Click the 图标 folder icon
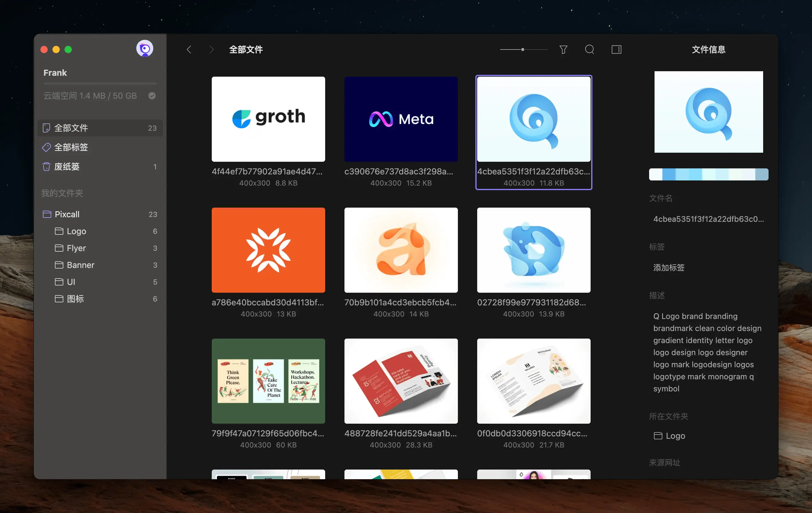This screenshot has width=812, height=513. tap(59, 298)
